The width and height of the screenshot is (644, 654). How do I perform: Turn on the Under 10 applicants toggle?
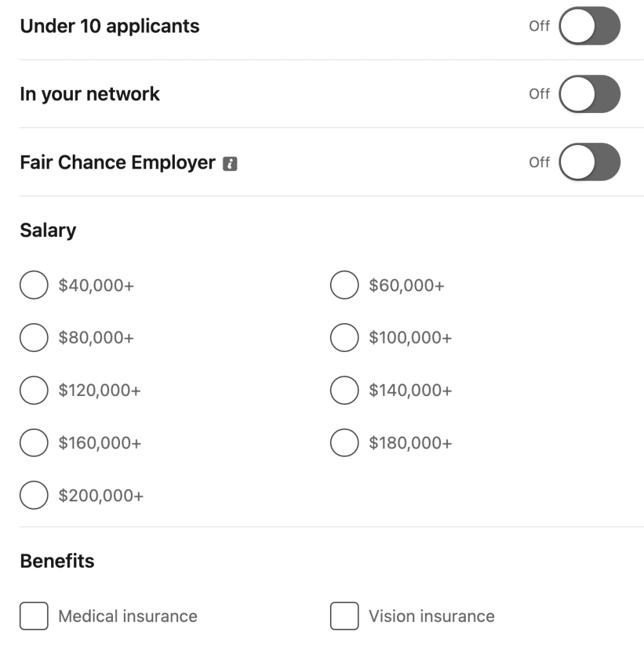(x=589, y=26)
